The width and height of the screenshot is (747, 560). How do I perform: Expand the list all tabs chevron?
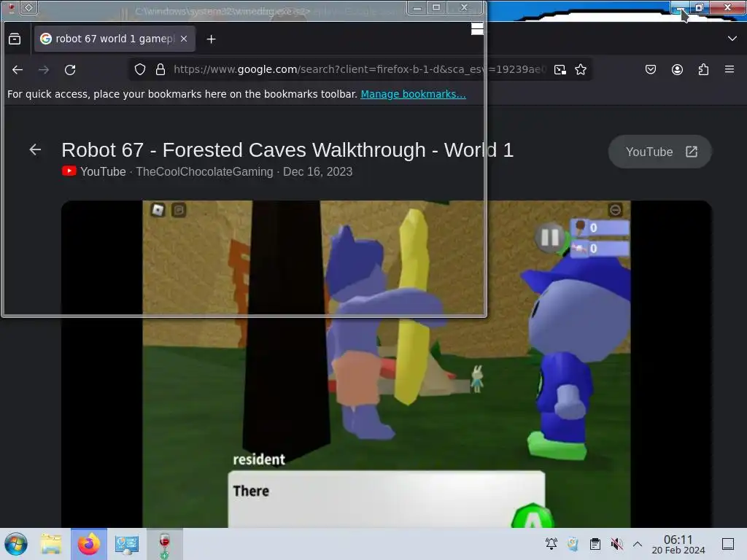click(732, 39)
